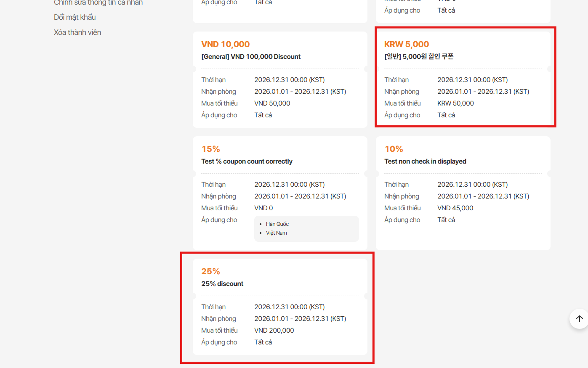Select the Test % coupon count correctly title
Image resolution: width=588 pixels, height=368 pixels.
tap(247, 161)
